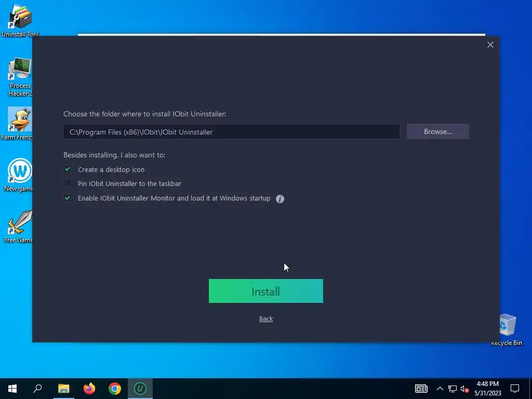Click the install folder path field
The width and height of the screenshot is (532, 399).
point(231,131)
